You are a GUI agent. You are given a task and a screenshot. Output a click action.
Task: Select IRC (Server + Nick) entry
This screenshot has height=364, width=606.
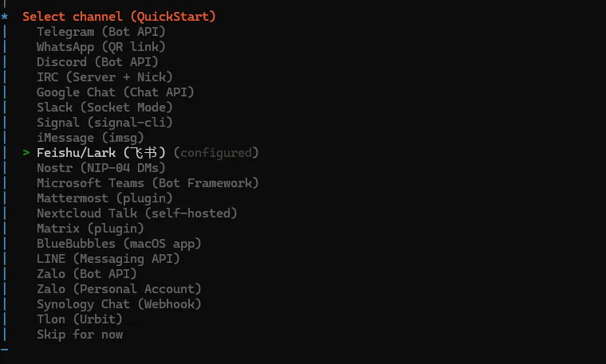[x=104, y=77]
